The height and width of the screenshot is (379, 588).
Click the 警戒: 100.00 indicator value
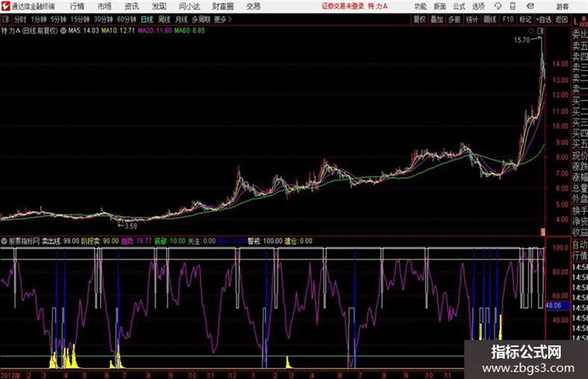click(x=264, y=241)
